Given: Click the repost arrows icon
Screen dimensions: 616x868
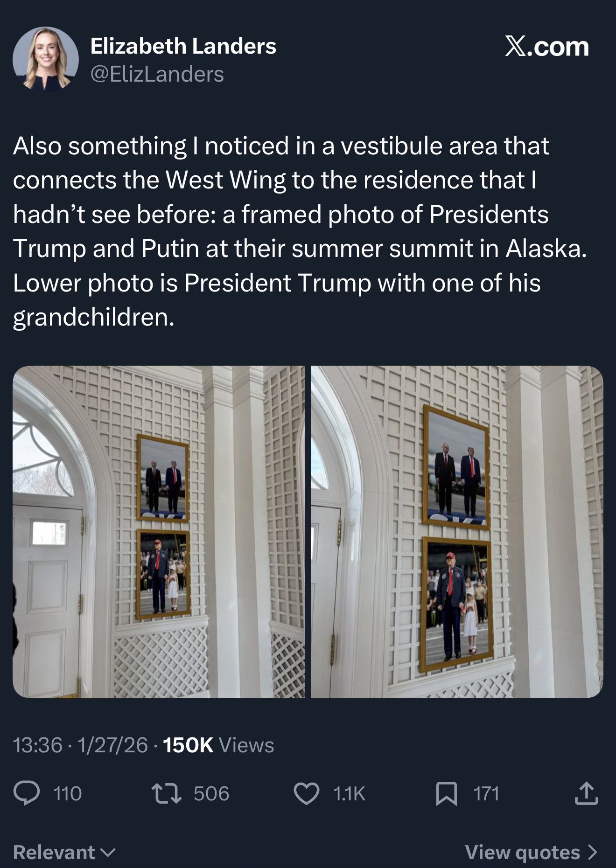Looking at the screenshot, I should (x=166, y=793).
